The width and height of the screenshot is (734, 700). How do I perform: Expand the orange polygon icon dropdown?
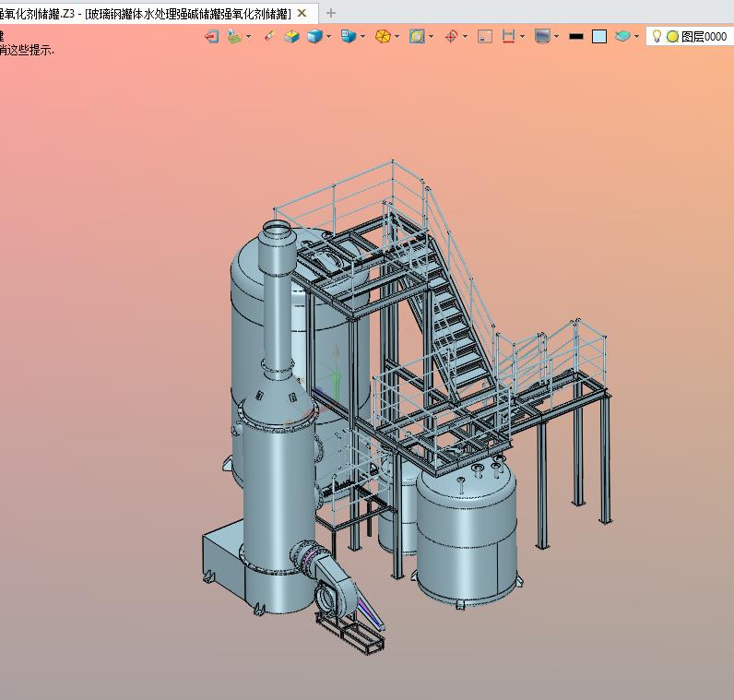[397, 37]
